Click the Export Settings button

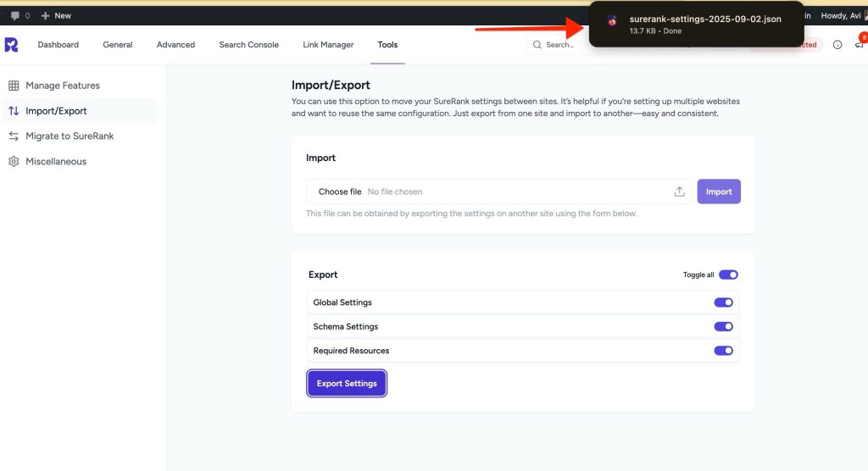pos(347,384)
